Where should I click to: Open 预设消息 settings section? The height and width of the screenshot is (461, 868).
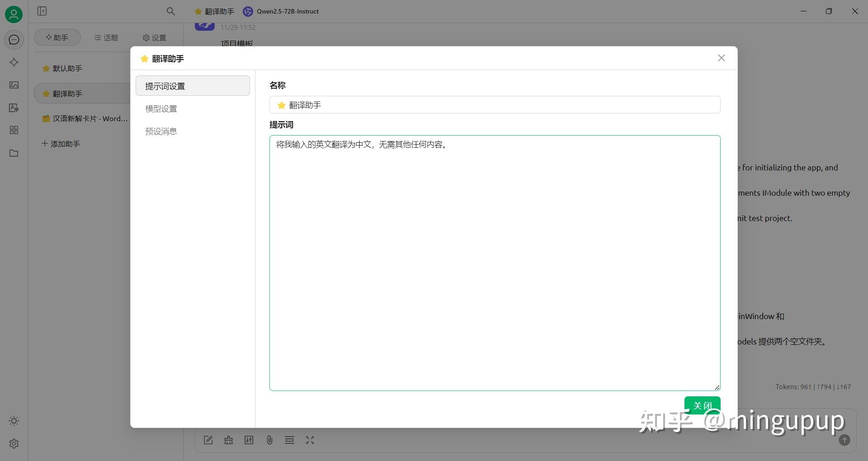pos(161,131)
